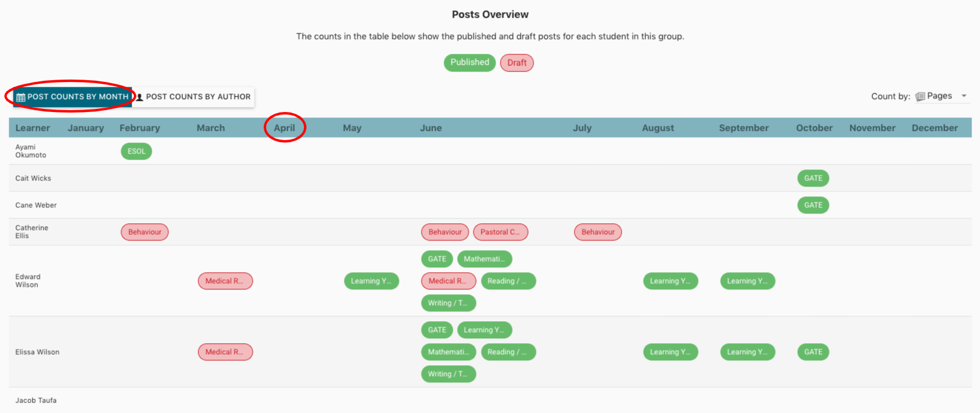
Task: Open Cait Wicks' GATE post in October
Action: pyautogui.click(x=813, y=178)
